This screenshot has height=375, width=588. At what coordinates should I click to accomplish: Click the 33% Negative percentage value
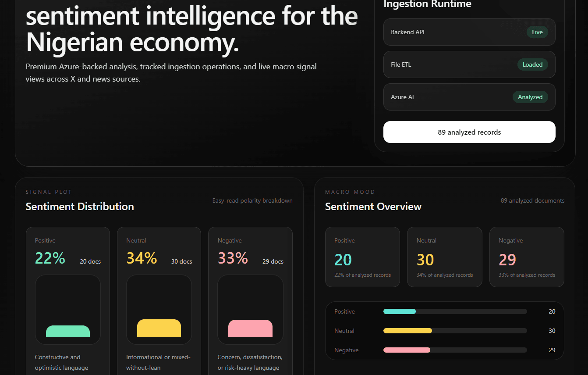(x=233, y=258)
